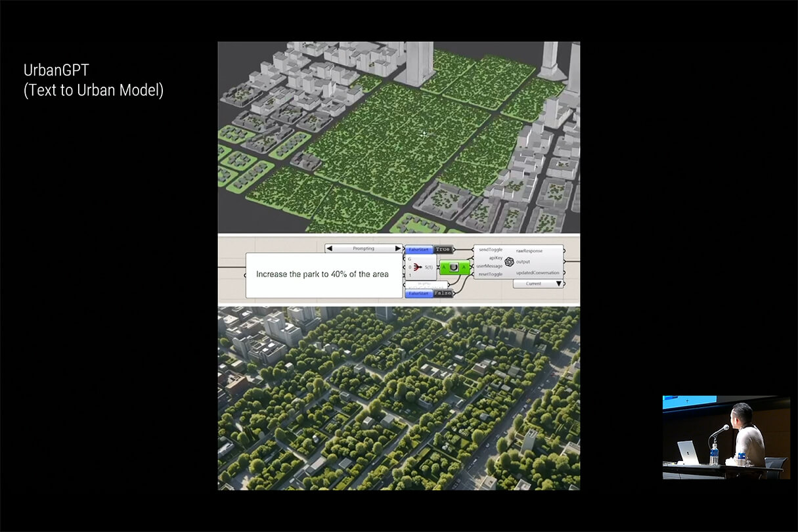Open the Current dropdown list
The image size is (798, 532).
(533, 284)
